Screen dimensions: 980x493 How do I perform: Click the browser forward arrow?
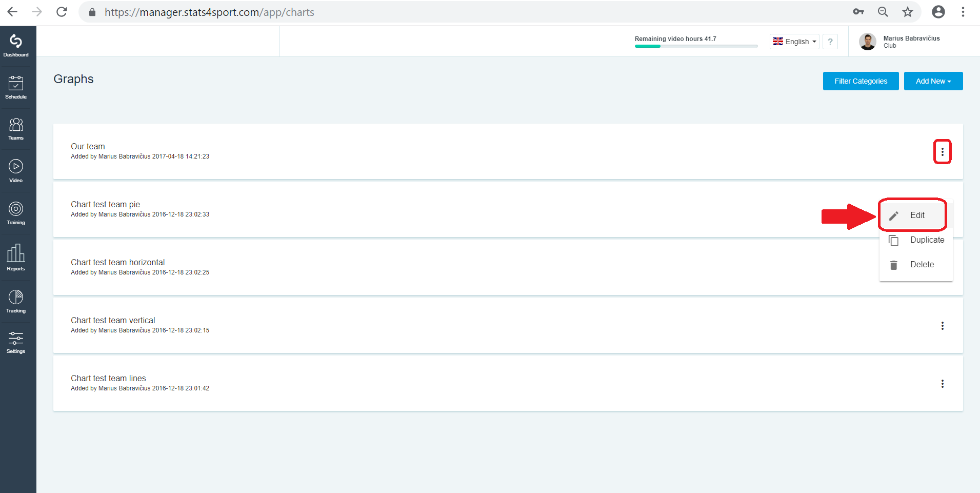(37, 12)
